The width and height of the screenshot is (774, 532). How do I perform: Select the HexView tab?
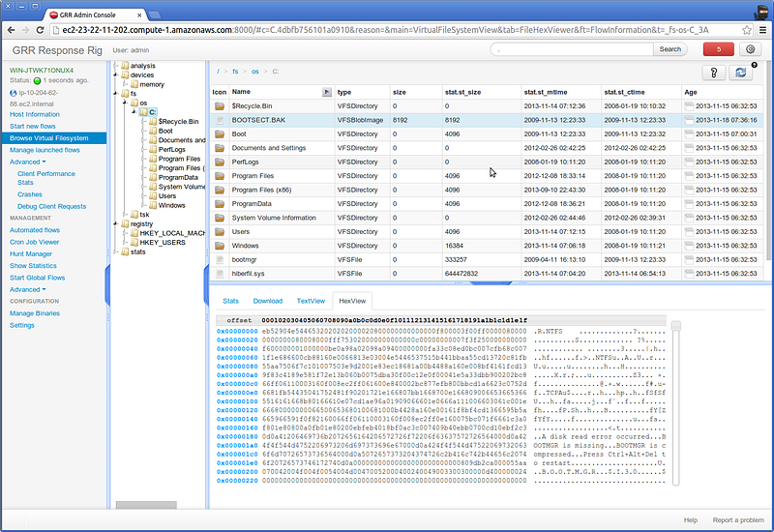pyautogui.click(x=352, y=301)
